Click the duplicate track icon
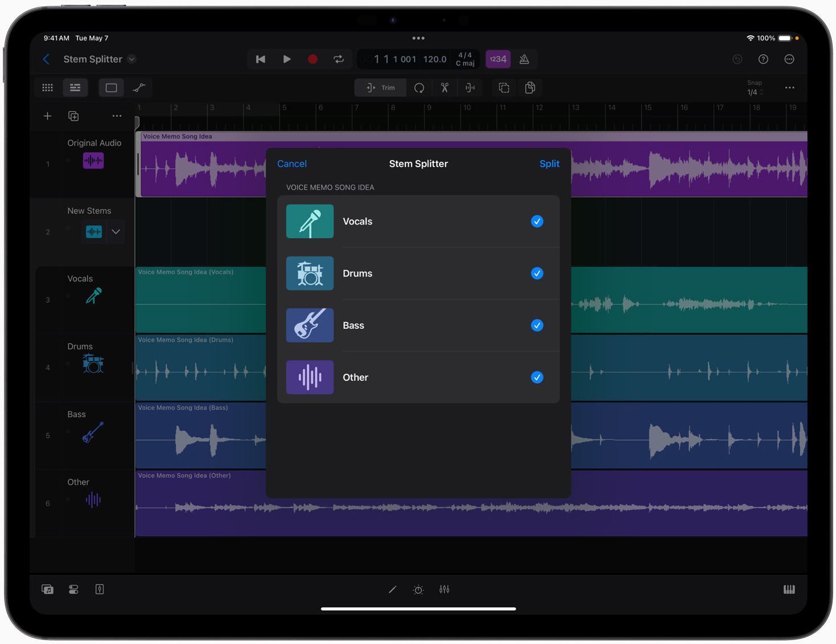Viewport: 836px width, 644px height. [x=74, y=116]
